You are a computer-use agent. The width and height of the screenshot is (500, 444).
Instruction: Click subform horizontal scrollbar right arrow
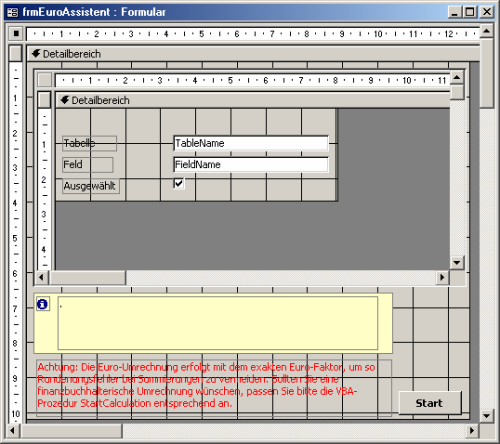point(442,277)
